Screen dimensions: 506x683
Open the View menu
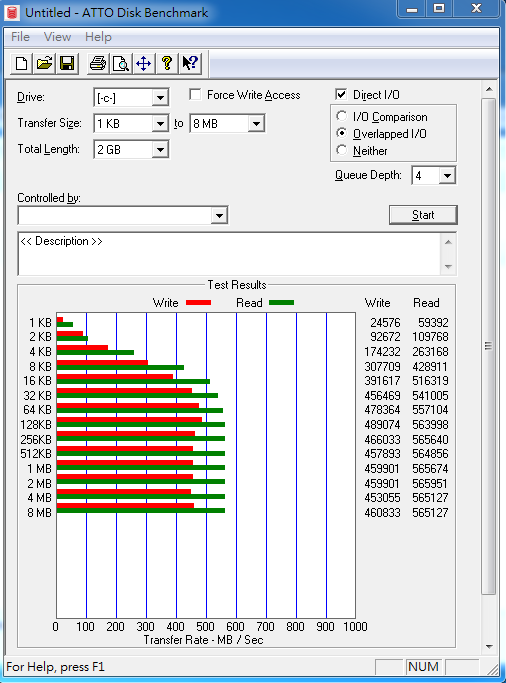coord(57,37)
